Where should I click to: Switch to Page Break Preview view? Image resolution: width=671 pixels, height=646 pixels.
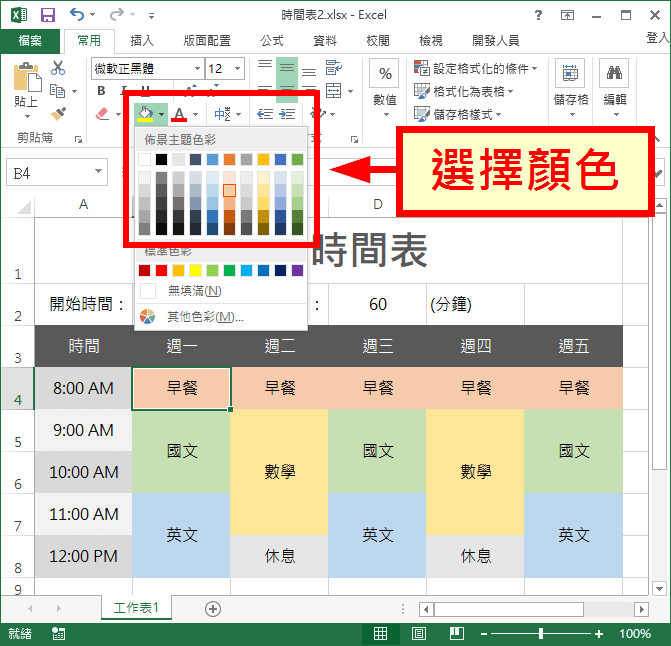(457, 634)
